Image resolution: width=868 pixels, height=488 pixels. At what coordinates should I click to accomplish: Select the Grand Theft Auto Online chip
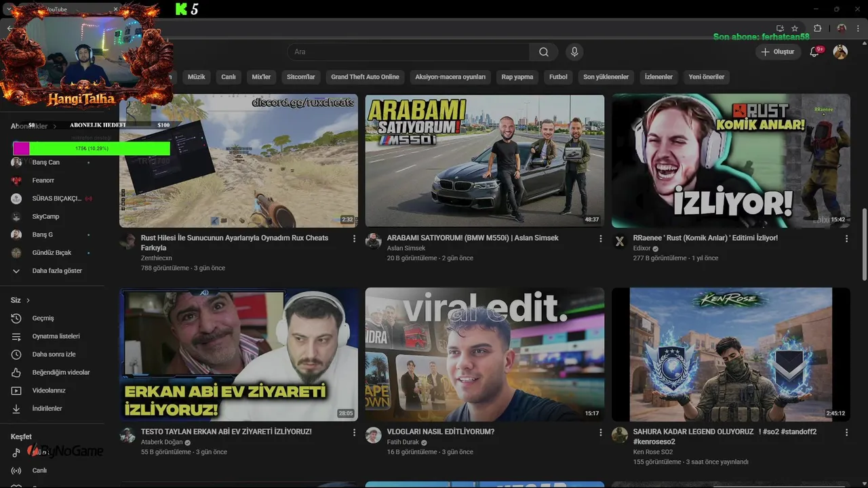(365, 77)
